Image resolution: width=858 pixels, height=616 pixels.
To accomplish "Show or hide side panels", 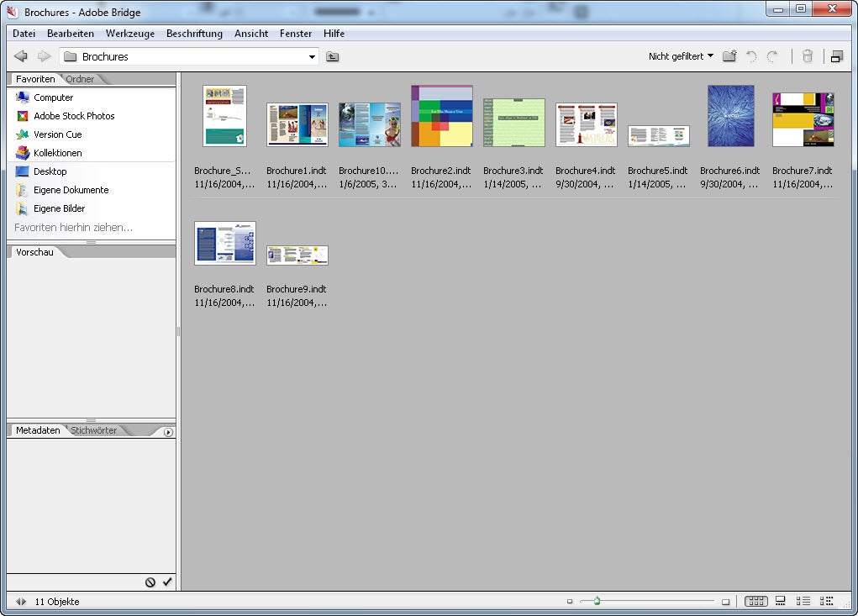I will 21,602.
